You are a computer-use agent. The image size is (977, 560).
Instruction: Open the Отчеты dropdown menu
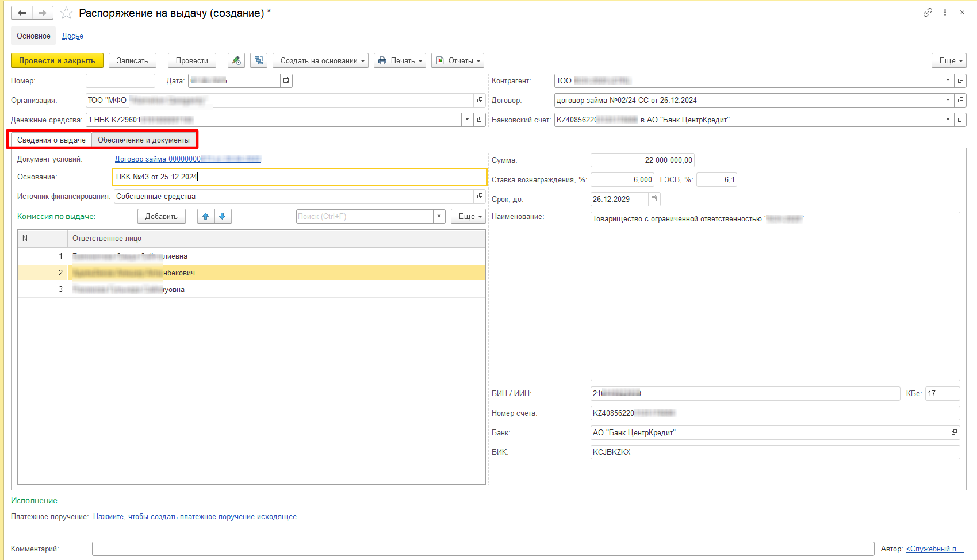tap(458, 60)
